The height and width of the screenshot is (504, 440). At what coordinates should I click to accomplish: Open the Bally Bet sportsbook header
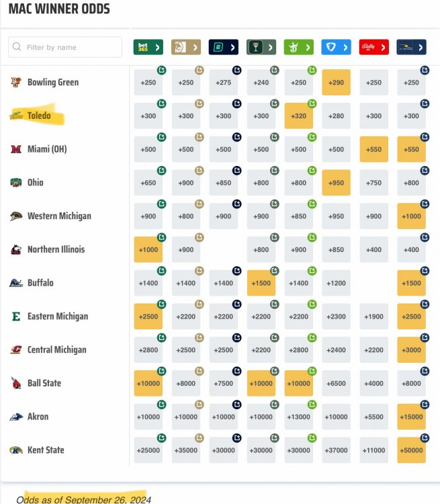point(374,47)
